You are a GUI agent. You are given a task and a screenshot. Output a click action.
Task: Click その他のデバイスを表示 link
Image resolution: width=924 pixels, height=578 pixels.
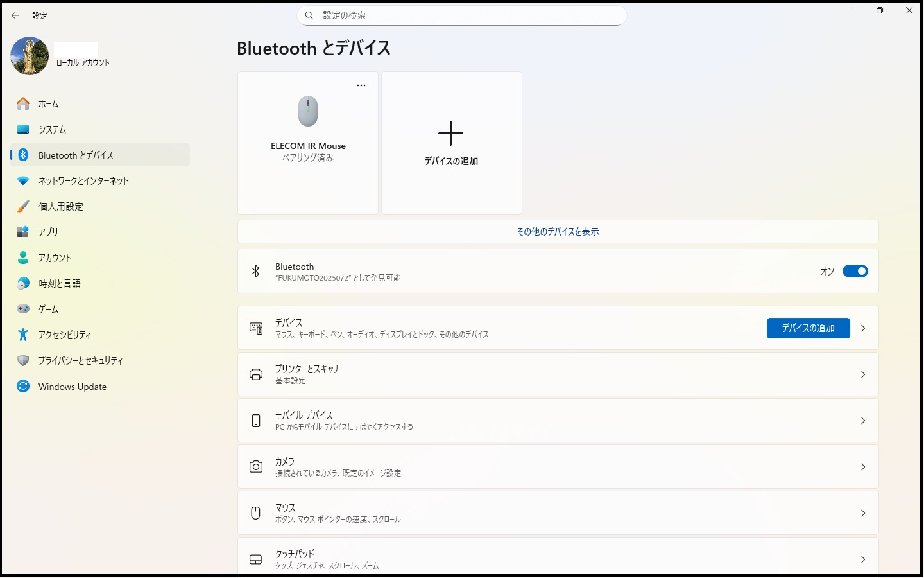(x=558, y=232)
